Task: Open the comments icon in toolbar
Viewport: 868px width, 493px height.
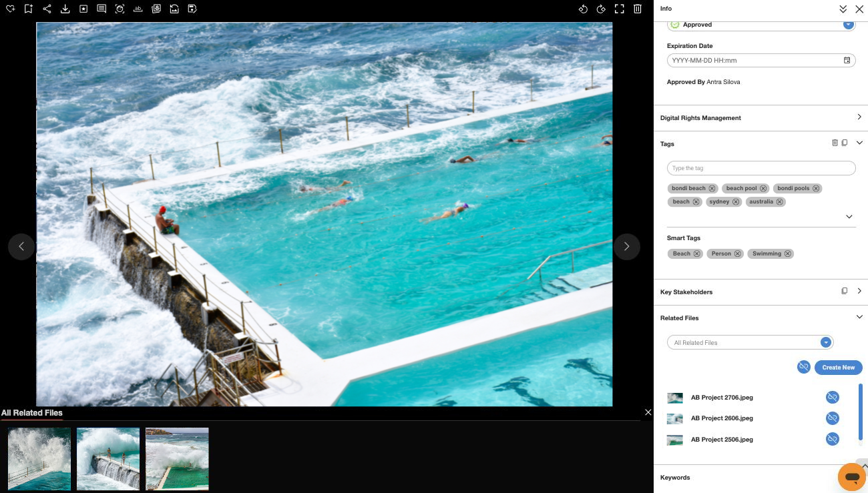Action: pyautogui.click(x=101, y=9)
